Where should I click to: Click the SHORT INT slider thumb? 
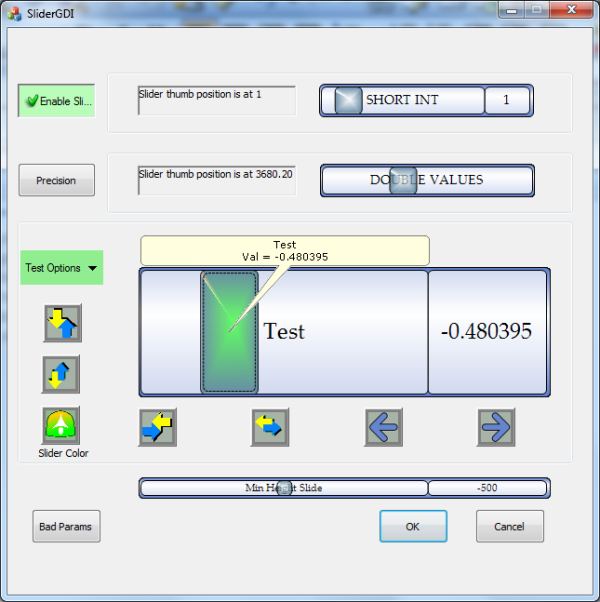coord(348,101)
